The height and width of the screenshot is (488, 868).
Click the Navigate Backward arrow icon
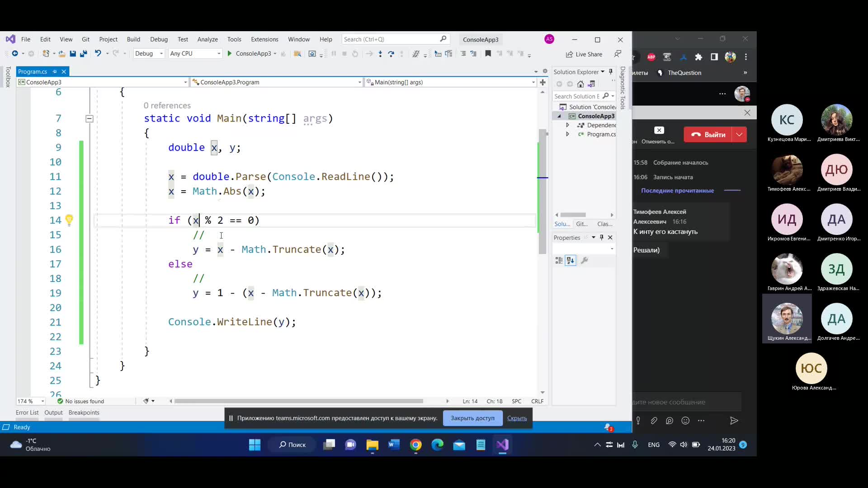[15, 53]
